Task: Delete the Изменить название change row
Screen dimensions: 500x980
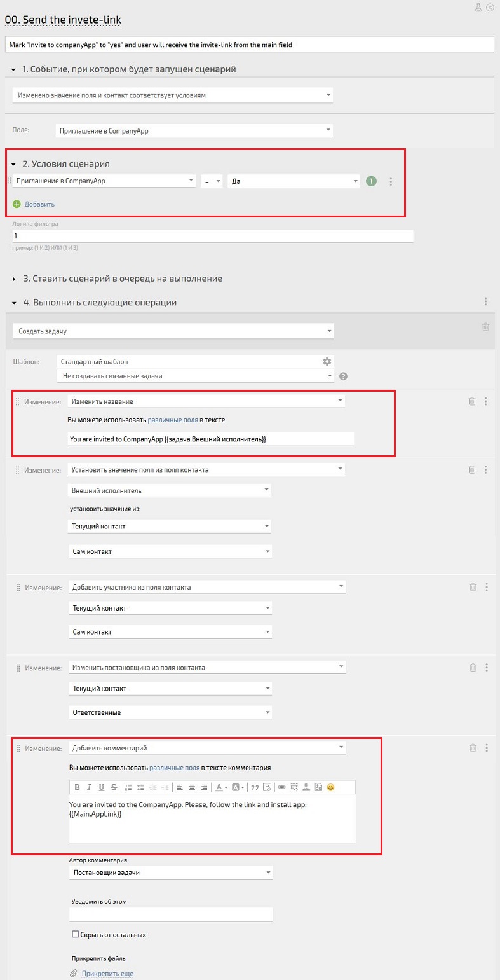Action: tap(472, 401)
